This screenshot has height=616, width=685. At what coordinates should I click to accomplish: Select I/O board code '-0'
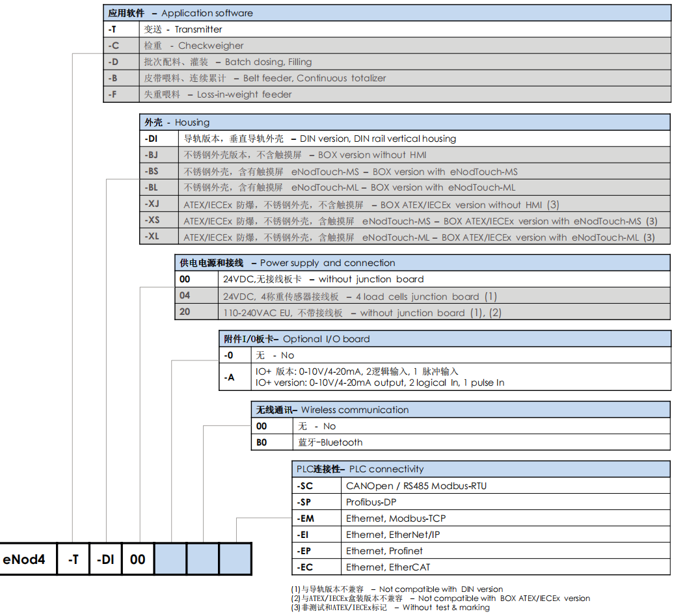pyautogui.click(x=235, y=355)
